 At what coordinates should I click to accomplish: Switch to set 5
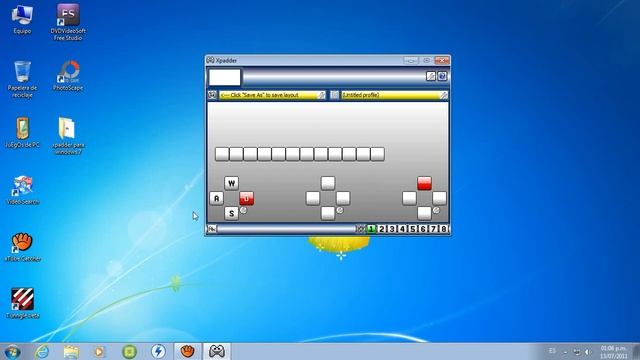412,229
